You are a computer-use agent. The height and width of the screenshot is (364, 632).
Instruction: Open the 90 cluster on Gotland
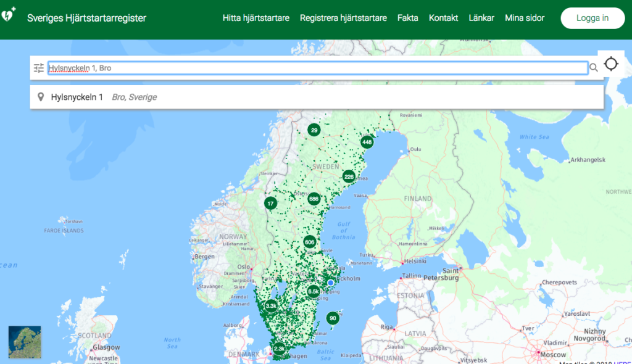point(333,318)
